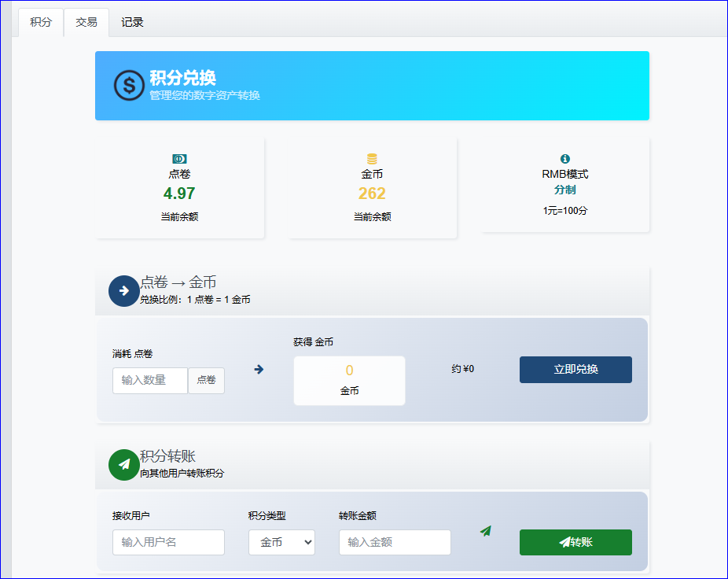Click the blue circle arrow exchange icon

pyautogui.click(x=123, y=291)
